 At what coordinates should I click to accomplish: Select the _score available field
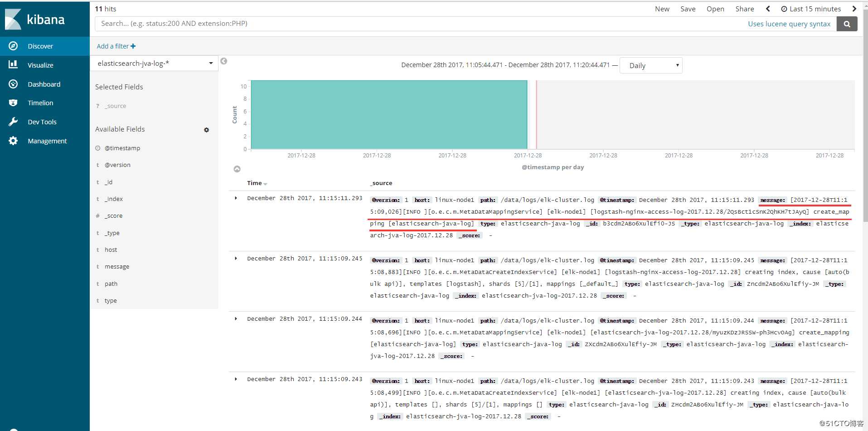[113, 216]
